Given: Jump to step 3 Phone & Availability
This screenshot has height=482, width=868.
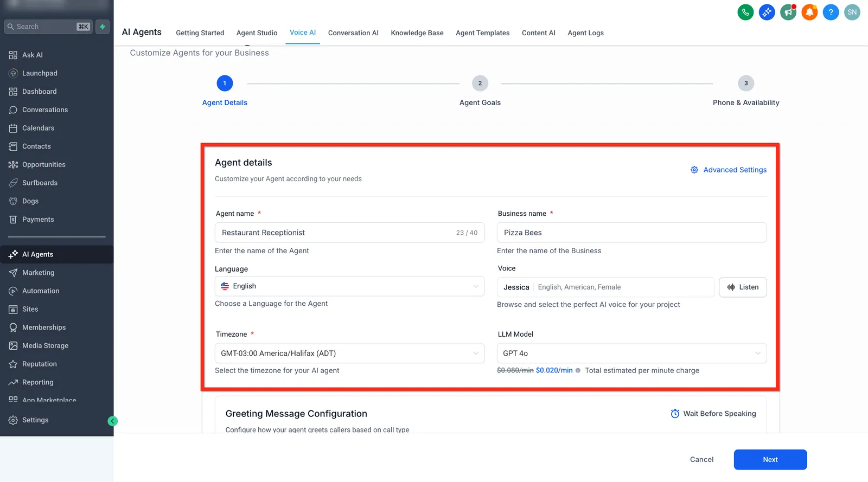Looking at the screenshot, I should point(746,83).
